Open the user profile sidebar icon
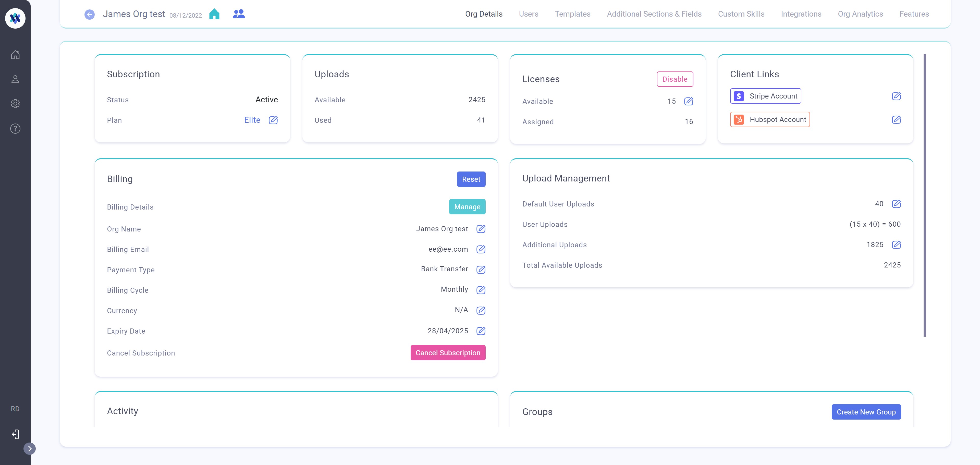Viewport: 980px width, 465px height. click(15, 79)
